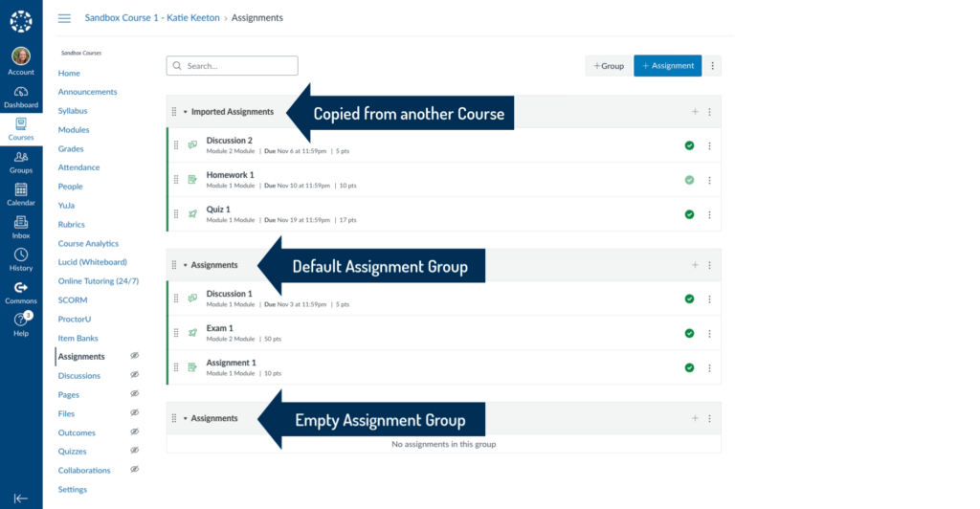Open Calendar in global navigation
980x509 pixels.
[21, 195]
